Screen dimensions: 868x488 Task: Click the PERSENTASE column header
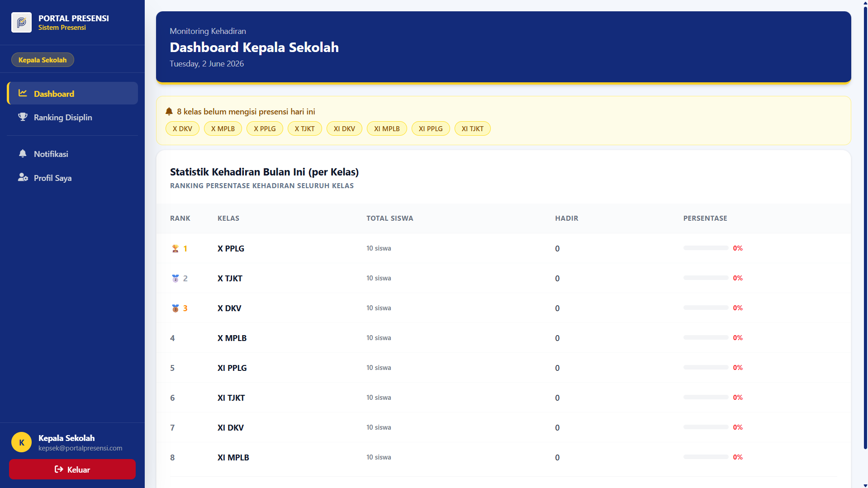pos(705,218)
